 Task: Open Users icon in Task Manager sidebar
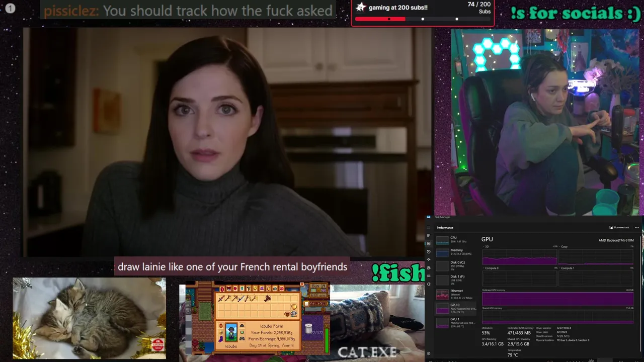(x=429, y=268)
